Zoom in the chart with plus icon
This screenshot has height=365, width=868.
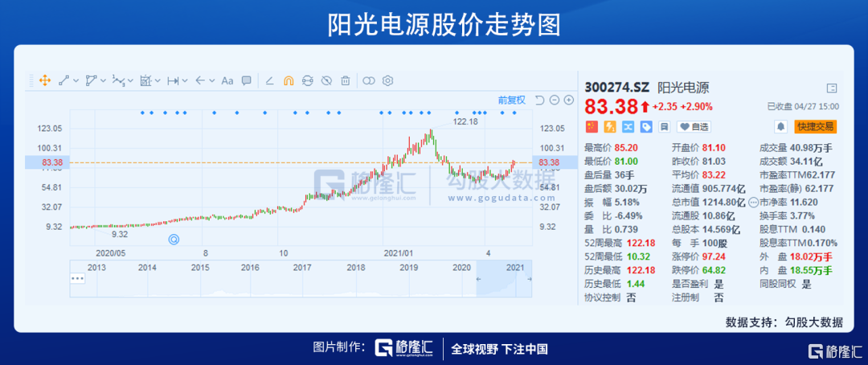[x=568, y=100]
